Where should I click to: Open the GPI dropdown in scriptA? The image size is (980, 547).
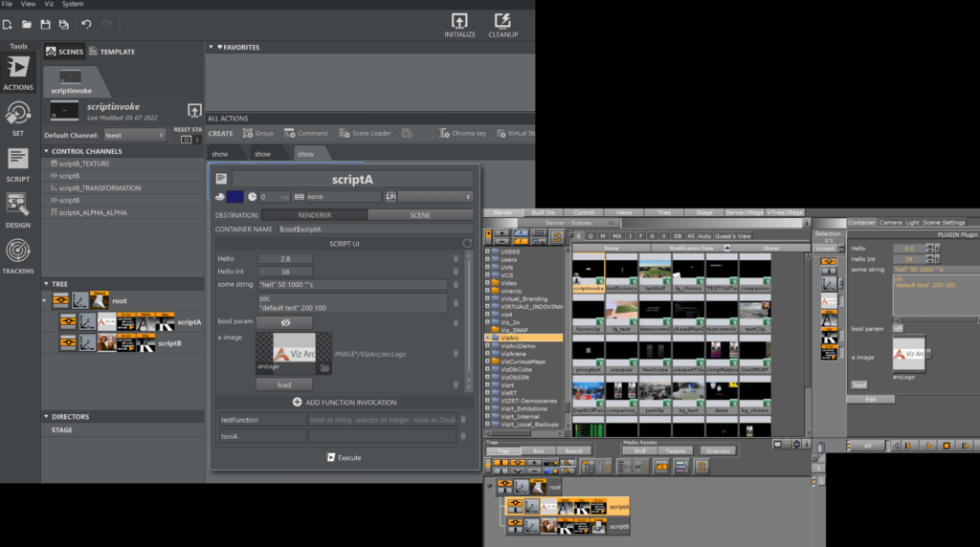(x=434, y=196)
